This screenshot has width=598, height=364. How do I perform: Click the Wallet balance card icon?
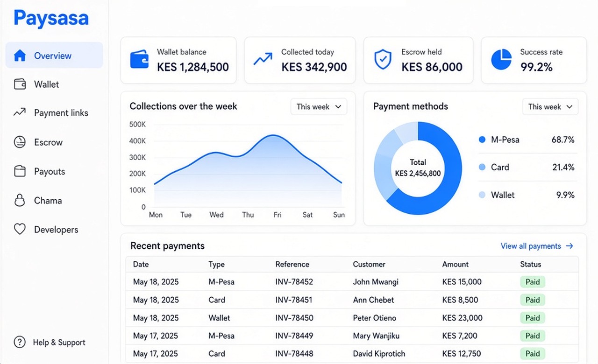click(x=139, y=60)
